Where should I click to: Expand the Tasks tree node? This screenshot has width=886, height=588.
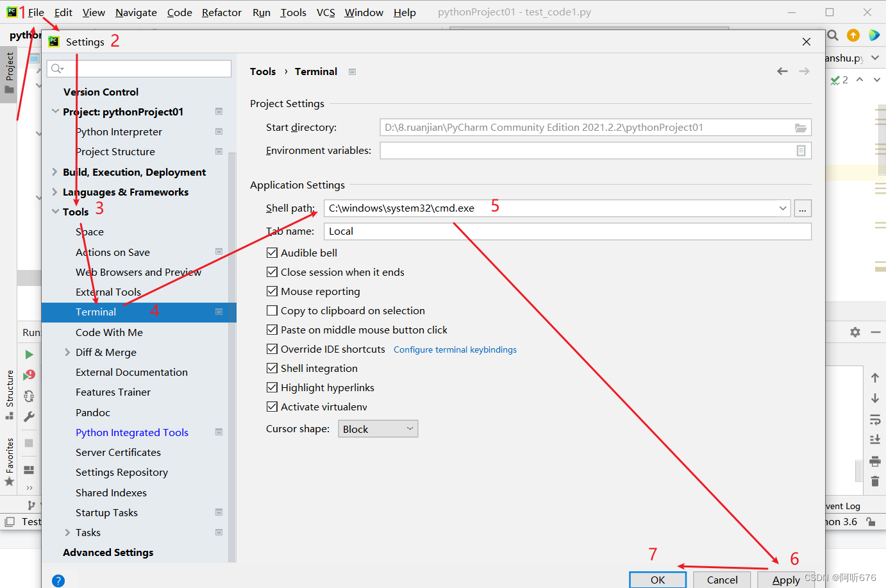coord(67,532)
